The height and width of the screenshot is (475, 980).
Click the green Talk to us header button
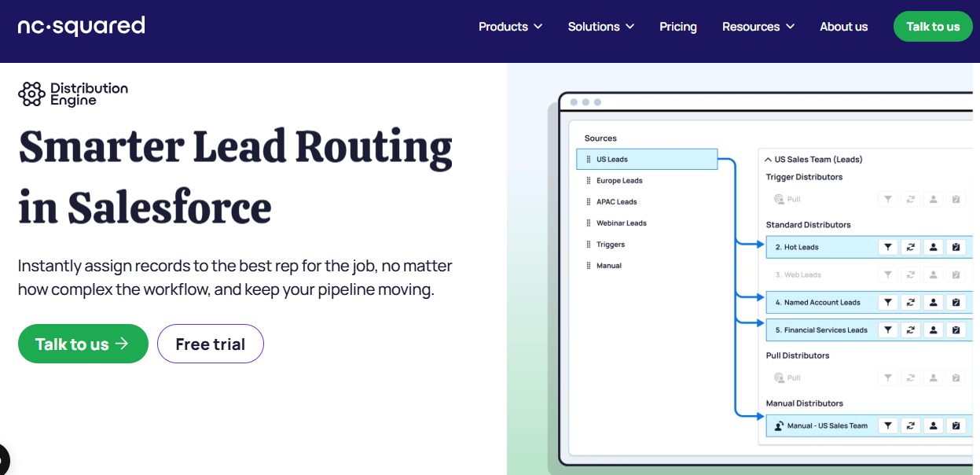933,27
